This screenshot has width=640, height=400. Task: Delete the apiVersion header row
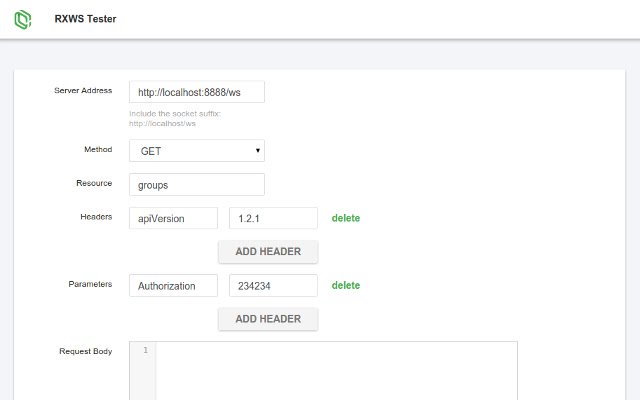click(x=346, y=218)
